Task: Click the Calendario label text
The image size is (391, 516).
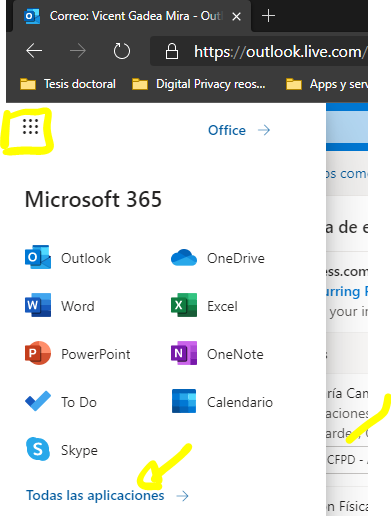Action: click(x=240, y=402)
